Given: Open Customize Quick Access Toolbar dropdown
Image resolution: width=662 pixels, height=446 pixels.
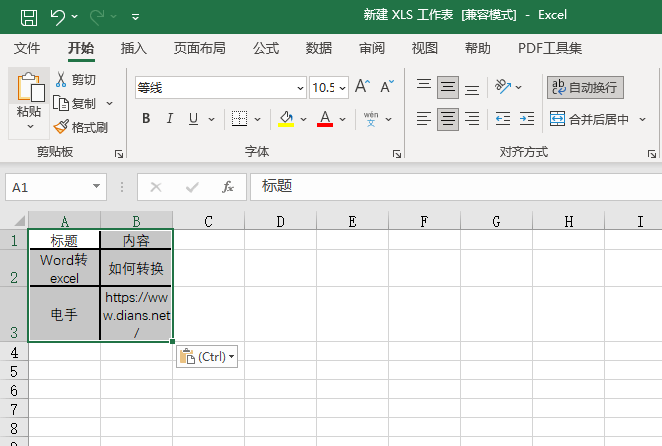Looking at the screenshot, I should pyautogui.click(x=136, y=17).
